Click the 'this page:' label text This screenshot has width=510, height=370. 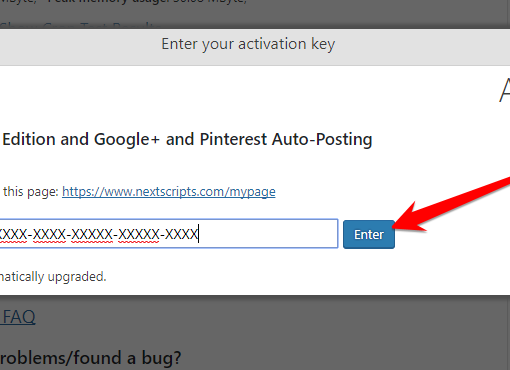31,192
